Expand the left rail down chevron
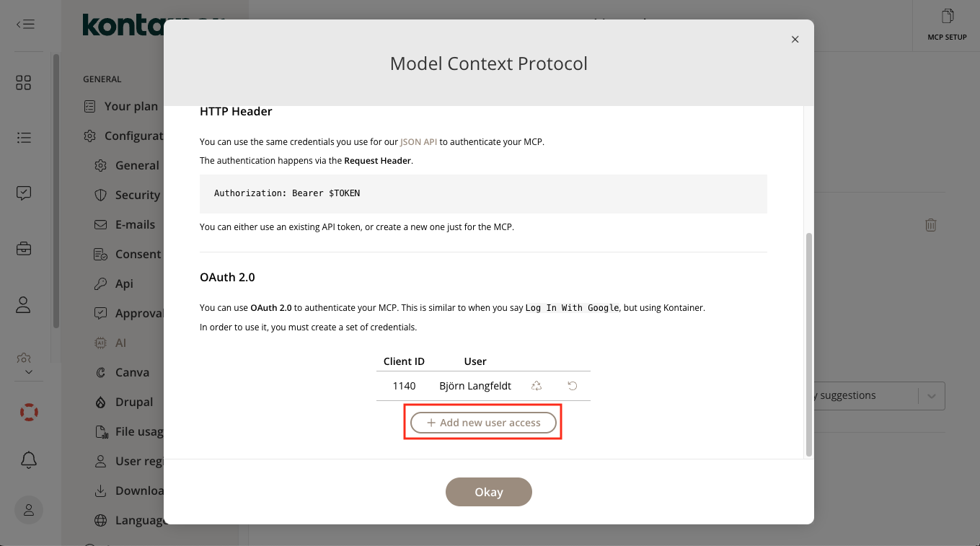The width and height of the screenshot is (980, 546). pos(29,372)
